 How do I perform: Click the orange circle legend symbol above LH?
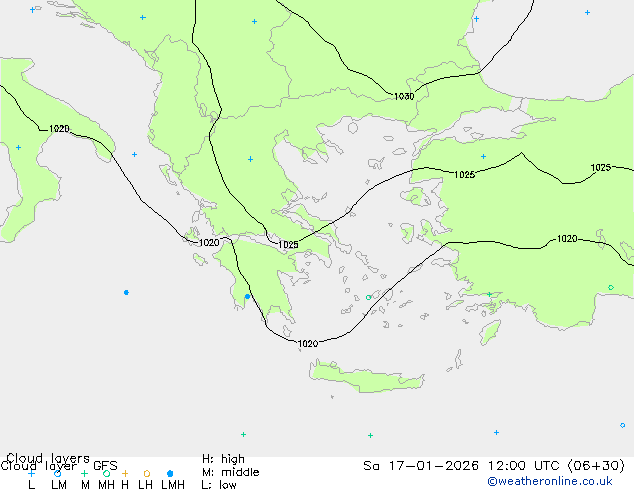pos(147,473)
